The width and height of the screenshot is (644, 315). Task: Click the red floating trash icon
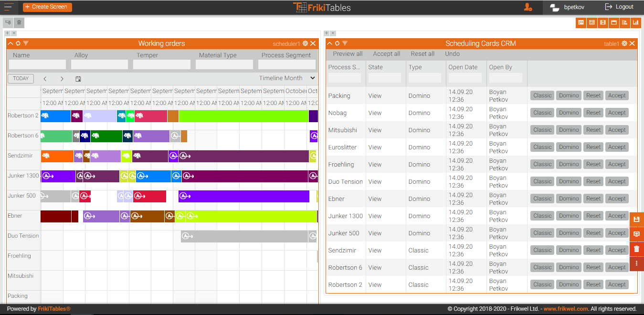coord(636,249)
